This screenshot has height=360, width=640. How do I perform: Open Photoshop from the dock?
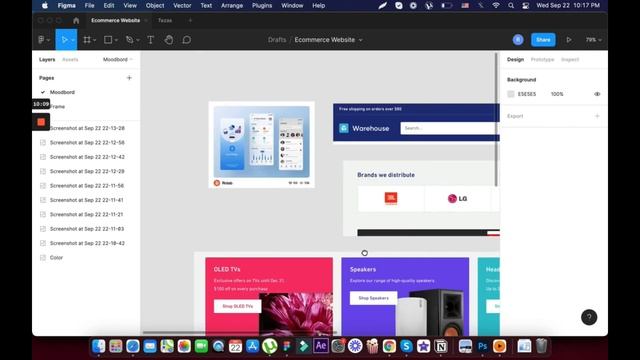(482, 346)
